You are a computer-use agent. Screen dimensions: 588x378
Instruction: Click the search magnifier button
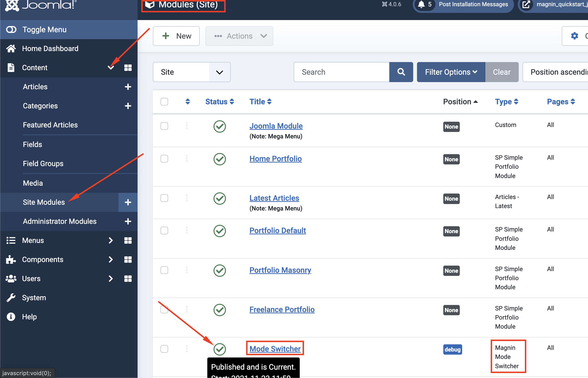coord(401,72)
